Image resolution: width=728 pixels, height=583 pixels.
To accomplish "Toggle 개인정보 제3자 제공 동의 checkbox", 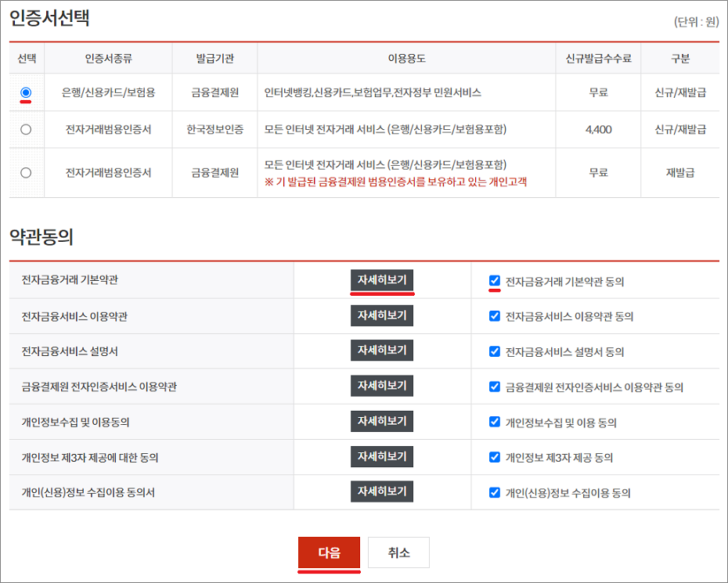I will [x=495, y=457].
